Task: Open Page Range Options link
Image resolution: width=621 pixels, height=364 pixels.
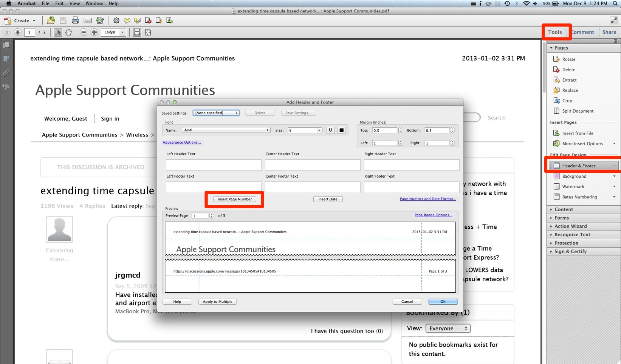Action: pyautogui.click(x=434, y=215)
